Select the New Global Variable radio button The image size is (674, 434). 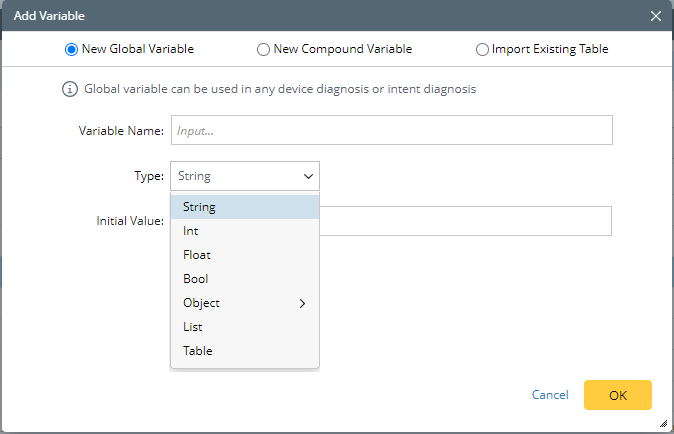click(x=71, y=49)
